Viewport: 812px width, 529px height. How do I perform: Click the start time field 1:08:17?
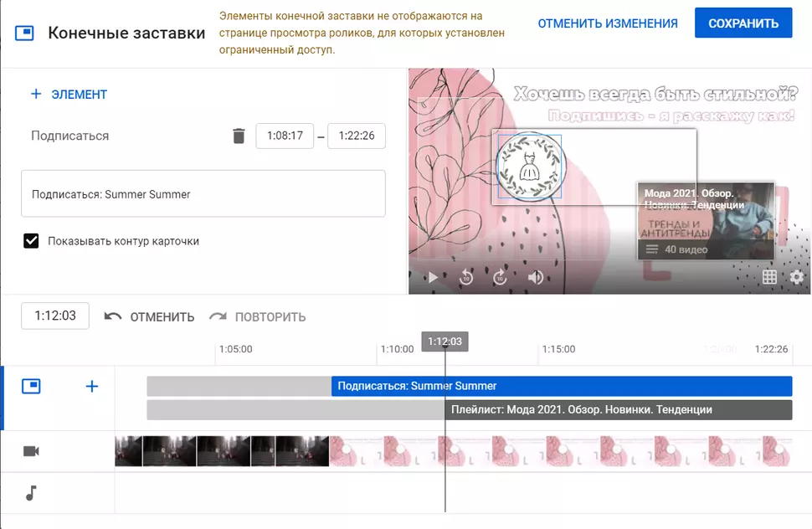click(x=285, y=136)
